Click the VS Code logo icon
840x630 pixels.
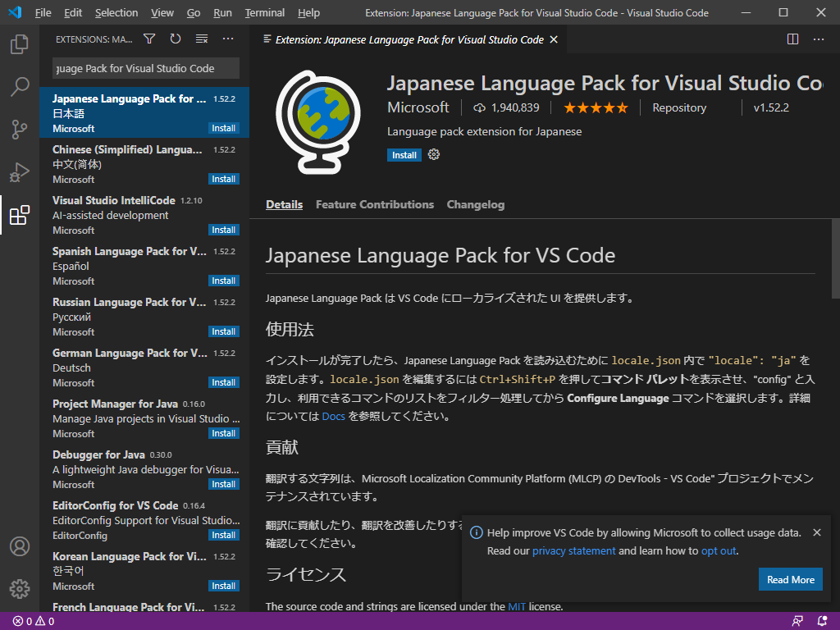point(15,12)
